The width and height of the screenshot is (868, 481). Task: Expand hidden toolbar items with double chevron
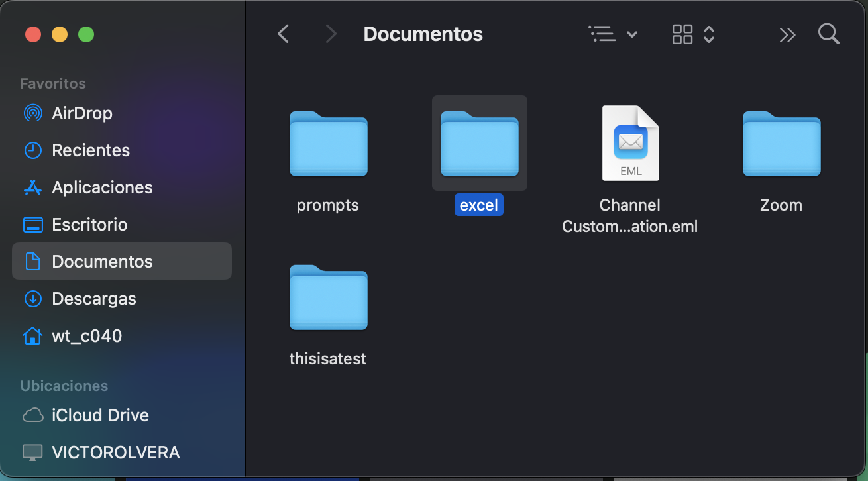[787, 34]
